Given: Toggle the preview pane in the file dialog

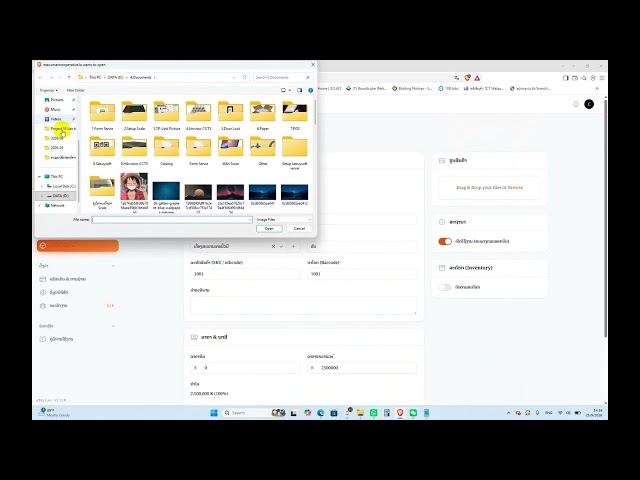Looking at the screenshot, I should coord(300,90).
